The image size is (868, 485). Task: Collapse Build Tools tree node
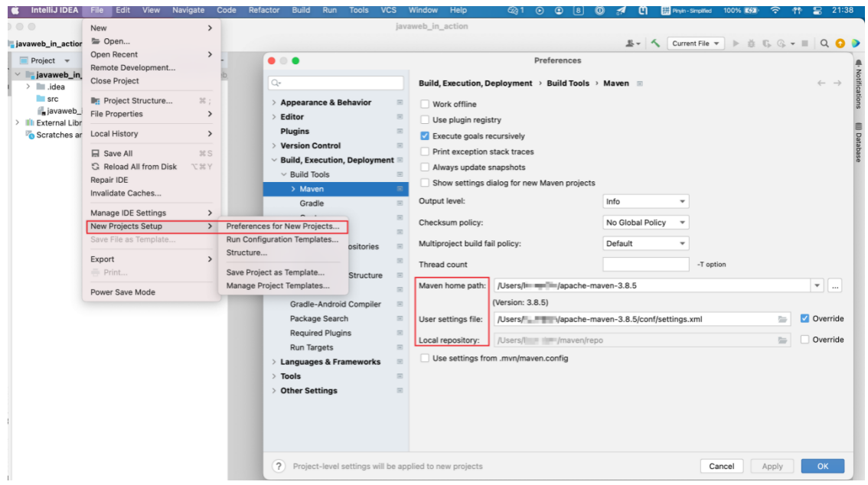pos(284,174)
